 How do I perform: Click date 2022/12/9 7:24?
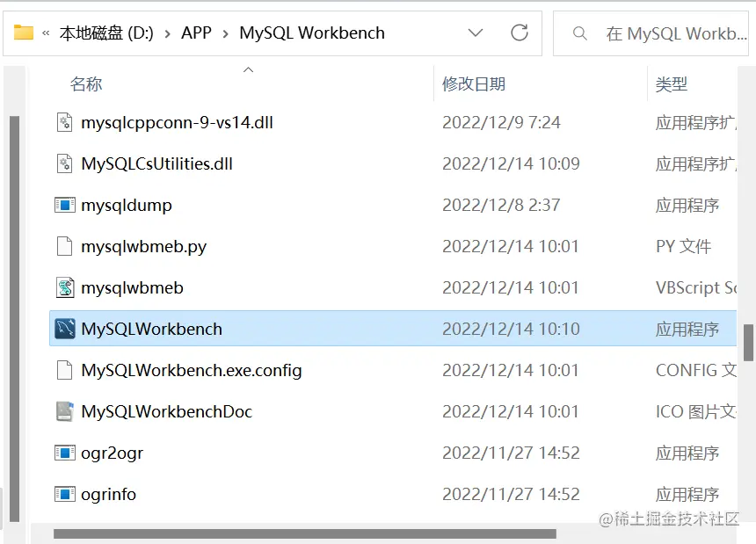coord(501,122)
